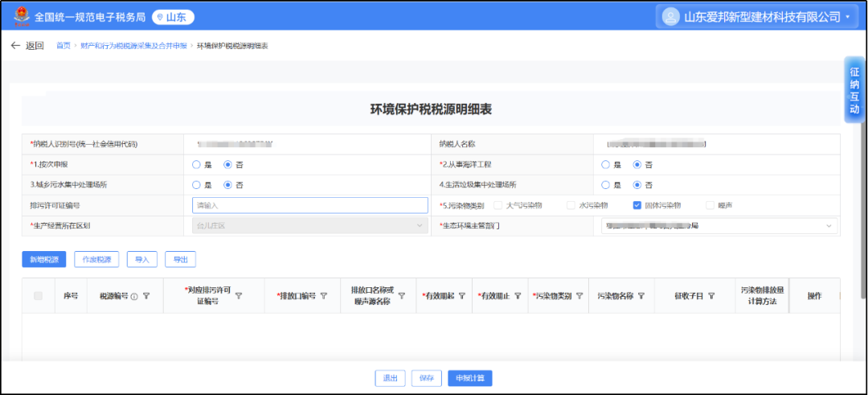Viewport: 868px width, 395px height.
Task: Select 否 for 城乡污水集中处理场所
Action: (x=227, y=185)
